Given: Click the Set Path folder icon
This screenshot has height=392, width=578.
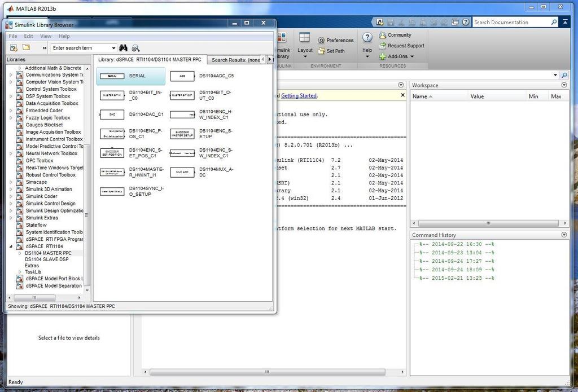Looking at the screenshot, I should (x=321, y=51).
